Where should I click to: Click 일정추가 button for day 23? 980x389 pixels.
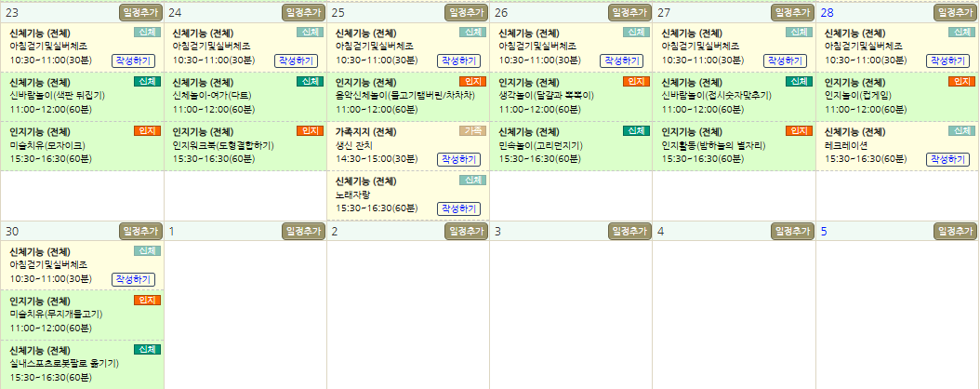[140, 12]
